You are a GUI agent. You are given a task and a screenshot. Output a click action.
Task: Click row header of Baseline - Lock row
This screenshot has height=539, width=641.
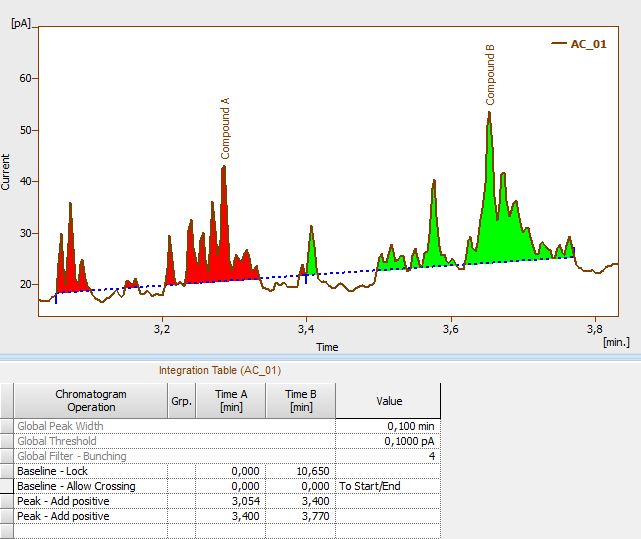pyautogui.click(x=7, y=471)
